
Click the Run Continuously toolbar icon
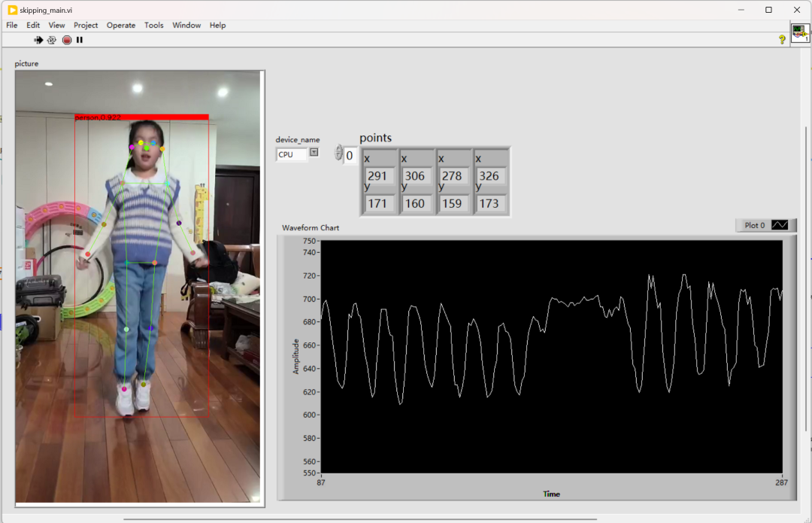click(52, 40)
